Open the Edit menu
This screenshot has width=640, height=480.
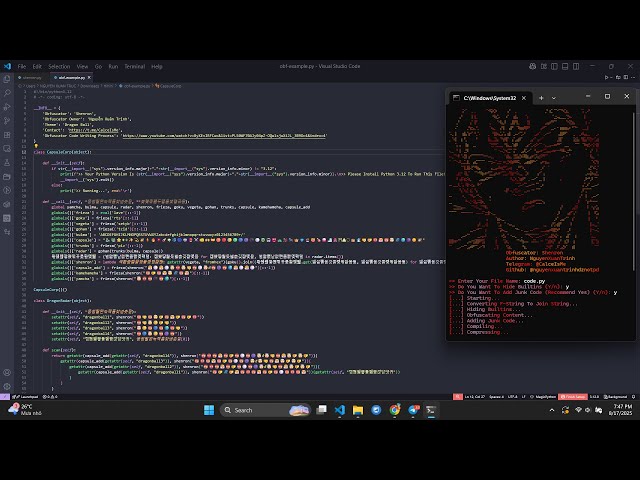[x=37, y=66]
